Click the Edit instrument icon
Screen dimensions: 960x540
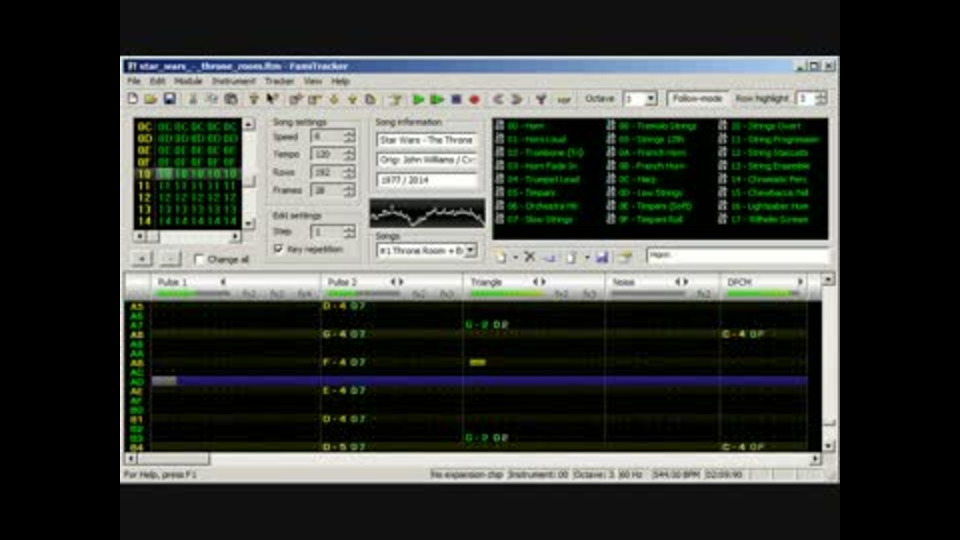click(624, 257)
